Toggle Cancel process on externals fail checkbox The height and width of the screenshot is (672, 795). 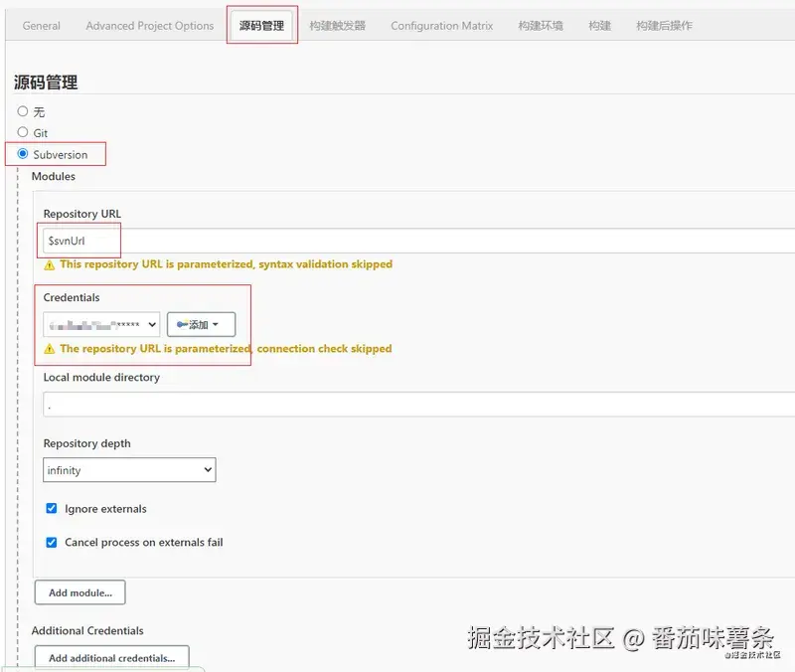52,542
